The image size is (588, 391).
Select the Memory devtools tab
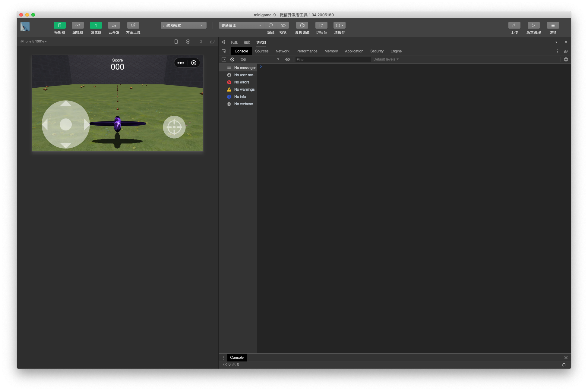[331, 51]
